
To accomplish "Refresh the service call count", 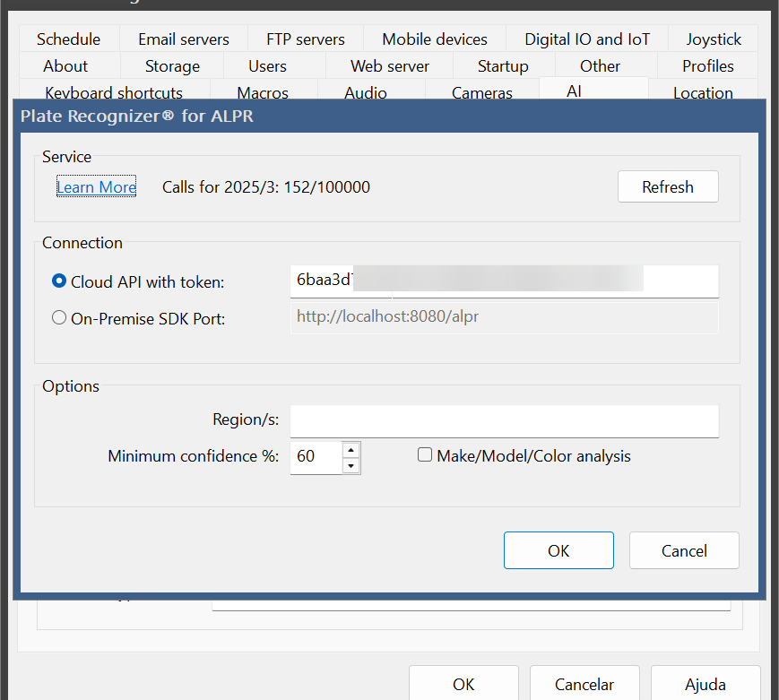I will [668, 186].
